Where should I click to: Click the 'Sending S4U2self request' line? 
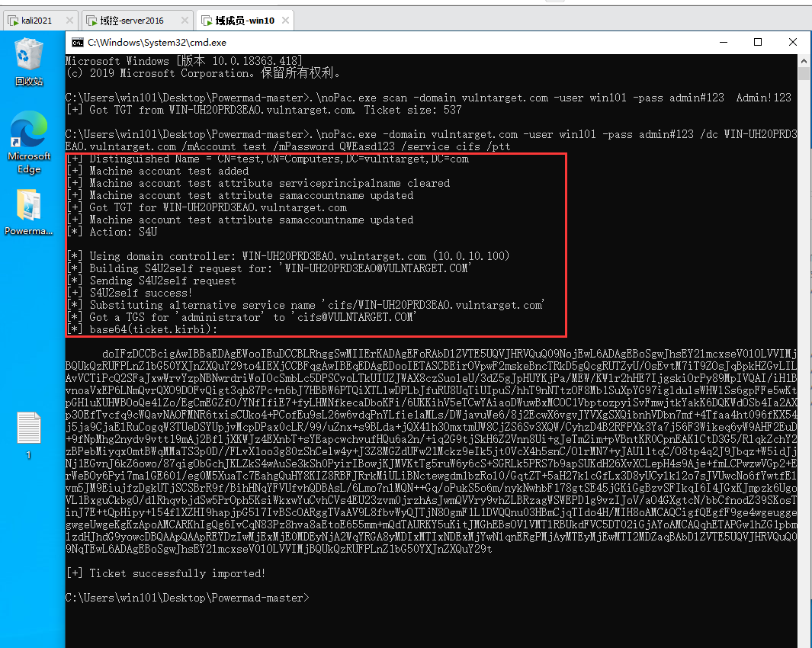pos(151,281)
